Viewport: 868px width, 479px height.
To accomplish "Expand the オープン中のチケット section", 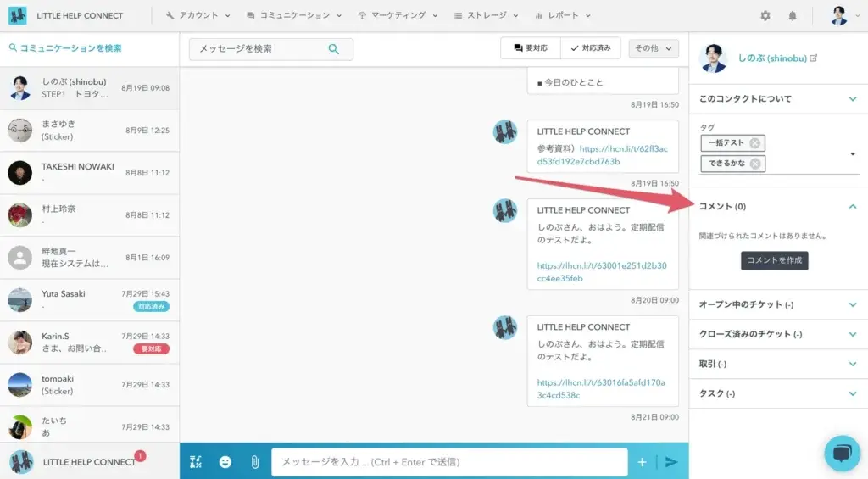I will pos(852,304).
